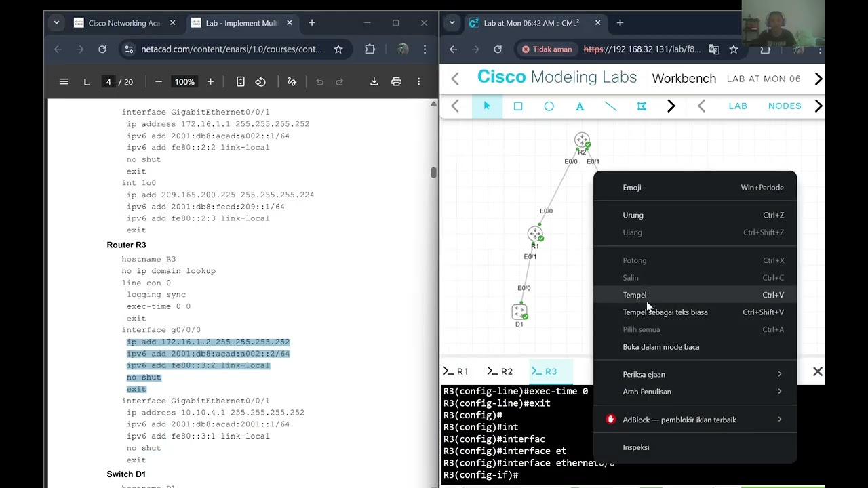This screenshot has height=488, width=868.
Task: Expand Periksa ejaan submenu
Action: coord(695,374)
